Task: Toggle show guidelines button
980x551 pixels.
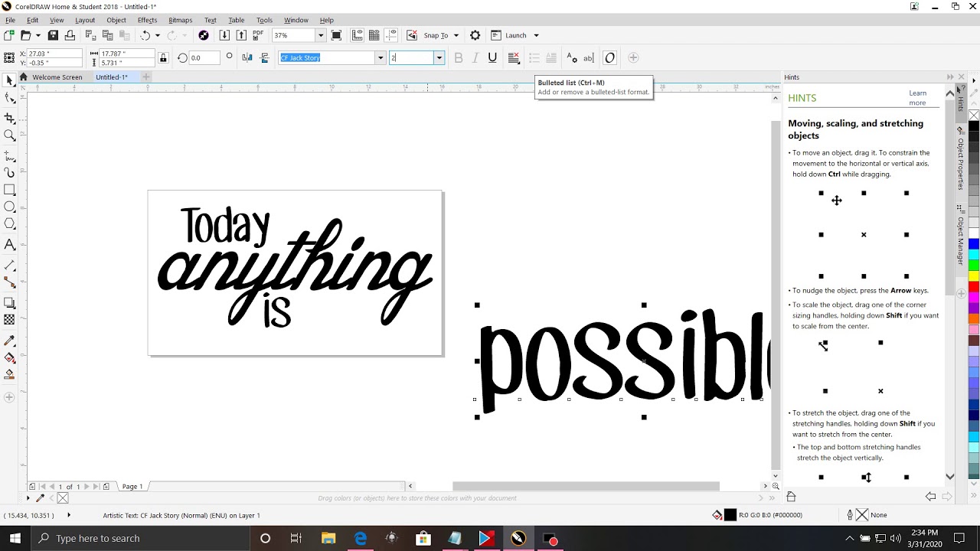Action: [391, 35]
